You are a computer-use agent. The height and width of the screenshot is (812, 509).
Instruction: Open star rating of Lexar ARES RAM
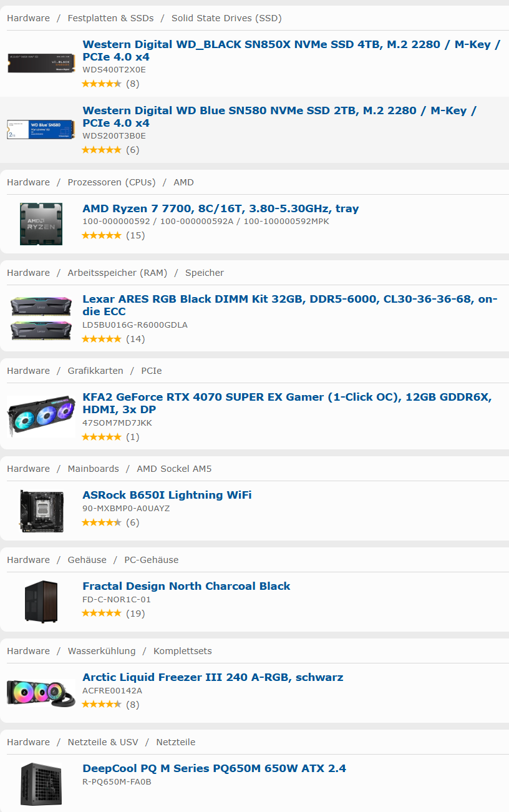pyautogui.click(x=102, y=339)
